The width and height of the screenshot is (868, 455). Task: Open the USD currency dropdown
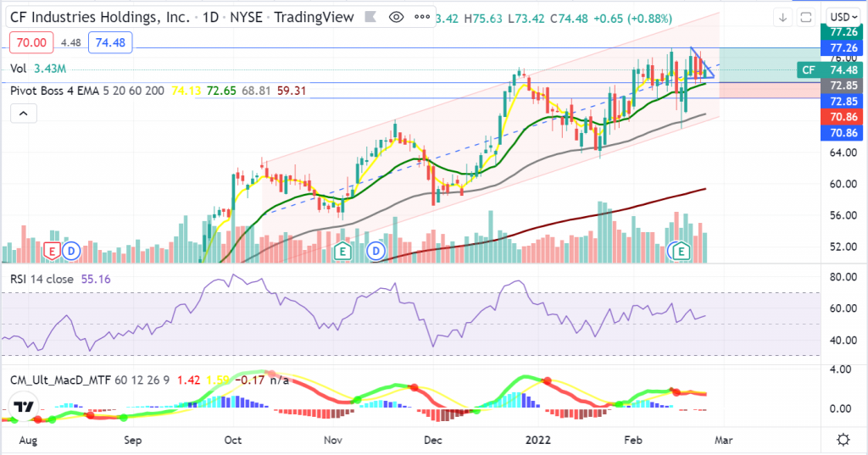coord(842,18)
